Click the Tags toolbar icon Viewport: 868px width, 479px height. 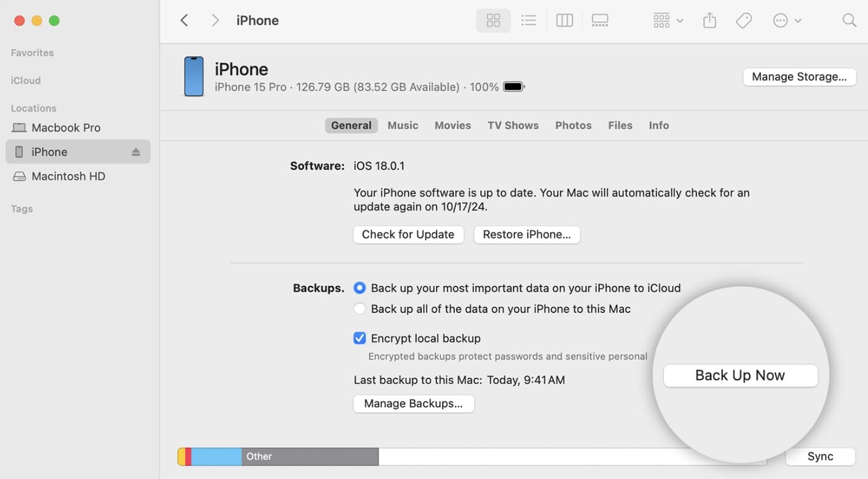pyautogui.click(x=744, y=20)
